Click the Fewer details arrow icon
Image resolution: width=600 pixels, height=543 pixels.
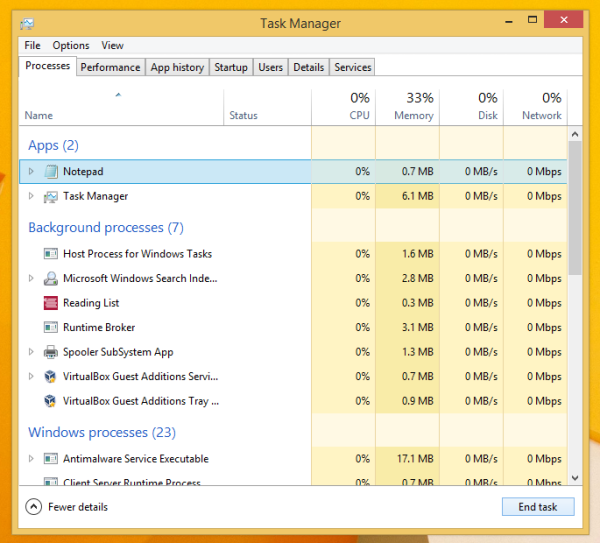(x=34, y=507)
